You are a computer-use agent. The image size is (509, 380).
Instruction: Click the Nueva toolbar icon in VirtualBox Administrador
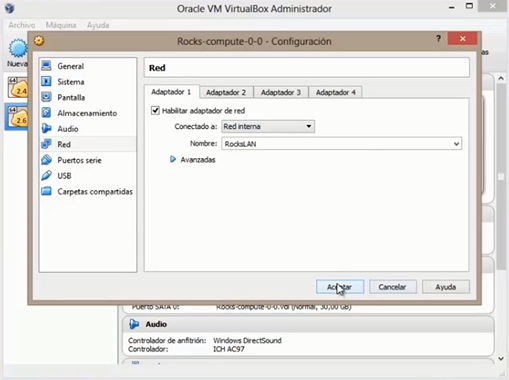pyautogui.click(x=17, y=48)
